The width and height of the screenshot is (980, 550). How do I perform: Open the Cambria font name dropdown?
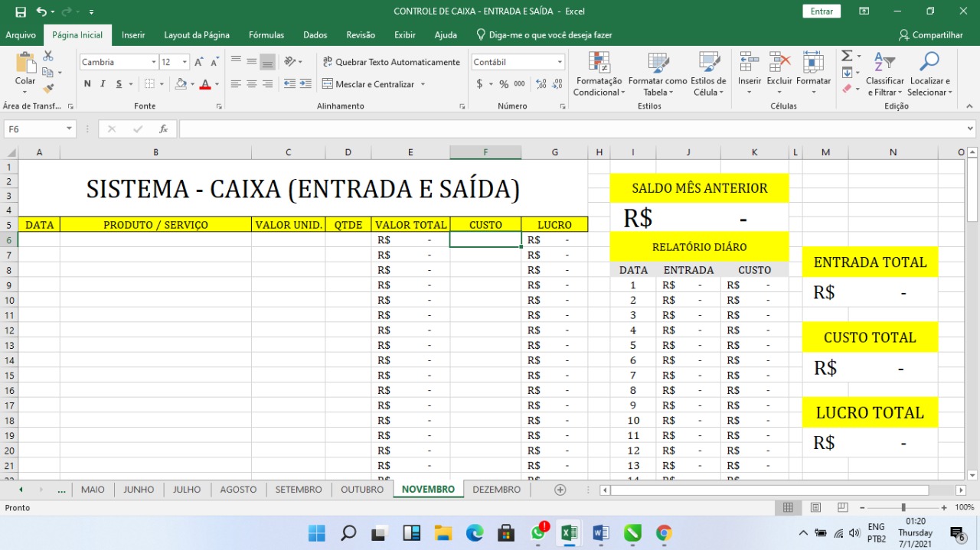click(153, 62)
